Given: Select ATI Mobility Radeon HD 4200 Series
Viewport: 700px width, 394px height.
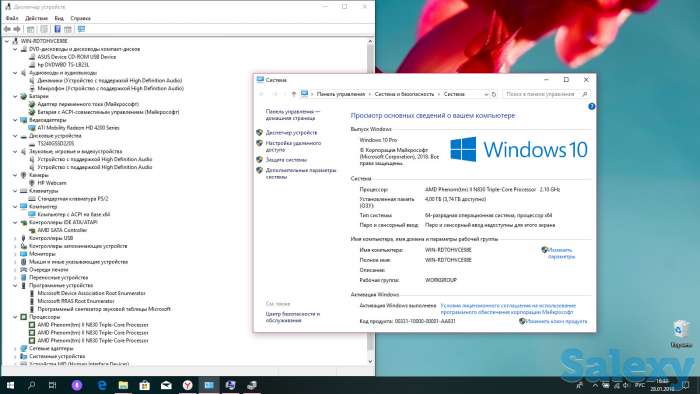Looking at the screenshot, I should pyautogui.click(x=78, y=128).
